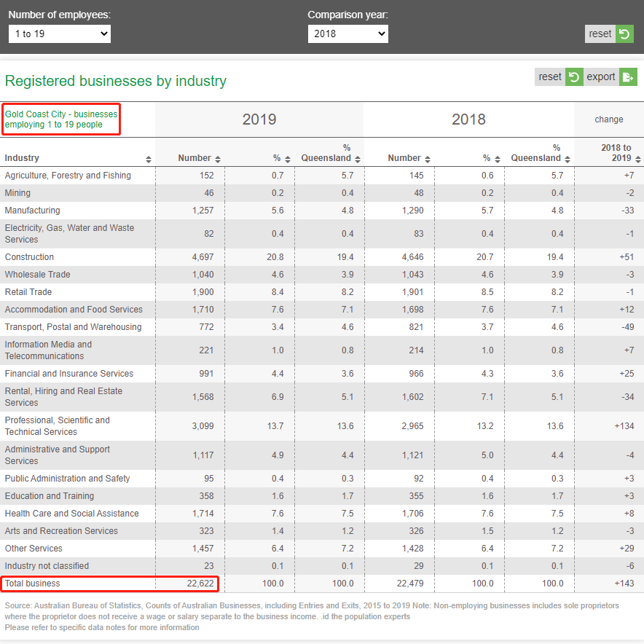Select Industry not classified row label
Viewport: 644px width, 644px height.
click(47, 566)
